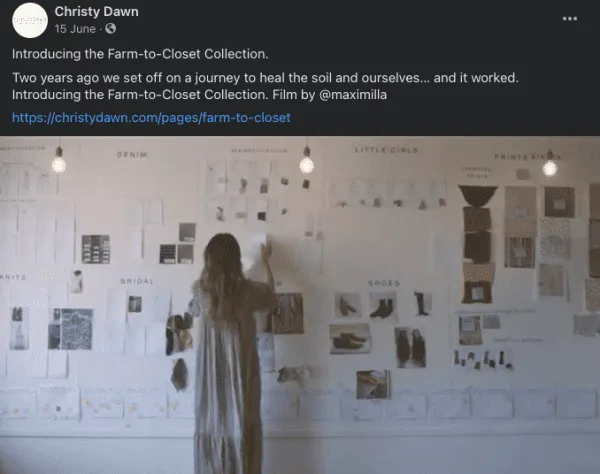Select the 'Two years ago we set off' paragraph

(265, 86)
